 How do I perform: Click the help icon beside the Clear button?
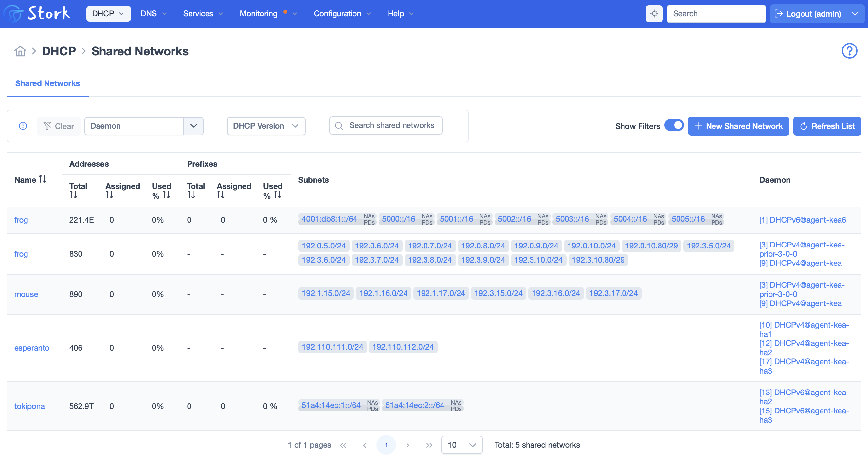pyautogui.click(x=23, y=126)
